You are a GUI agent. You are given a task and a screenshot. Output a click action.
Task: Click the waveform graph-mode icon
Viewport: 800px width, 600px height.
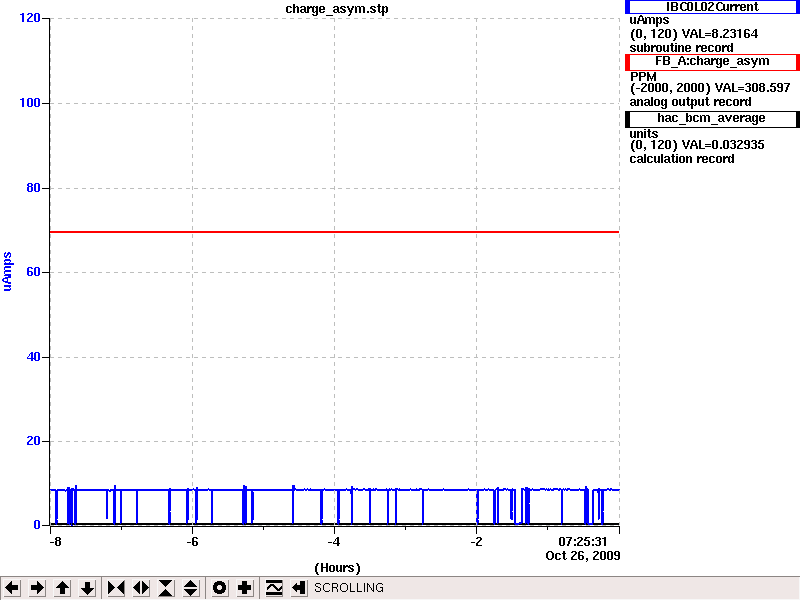coord(274,588)
